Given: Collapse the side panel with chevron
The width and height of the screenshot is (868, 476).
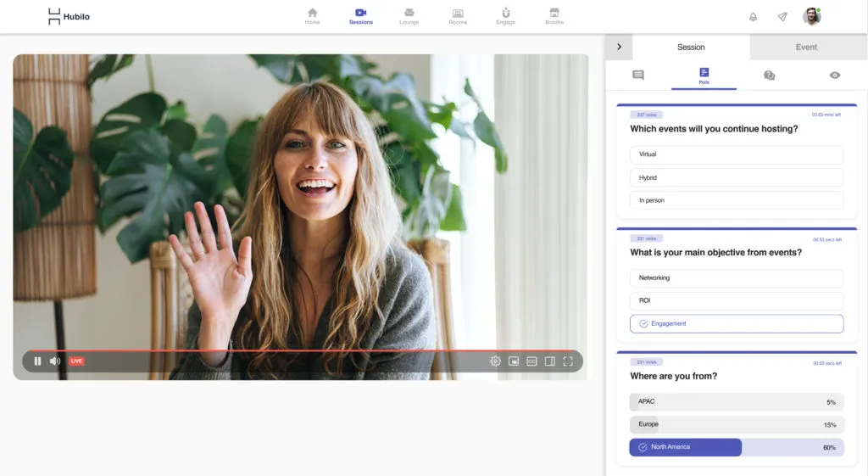Looking at the screenshot, I should tap(619, 48).
